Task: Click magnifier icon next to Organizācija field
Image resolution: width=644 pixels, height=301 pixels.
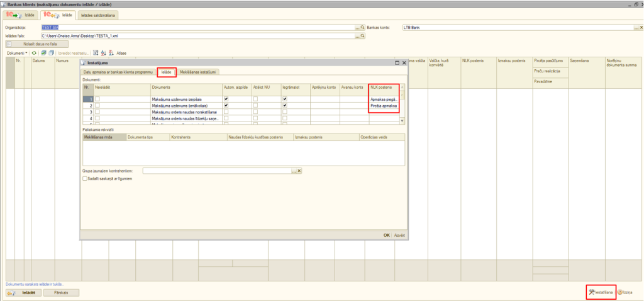Action: pos(363,28)
